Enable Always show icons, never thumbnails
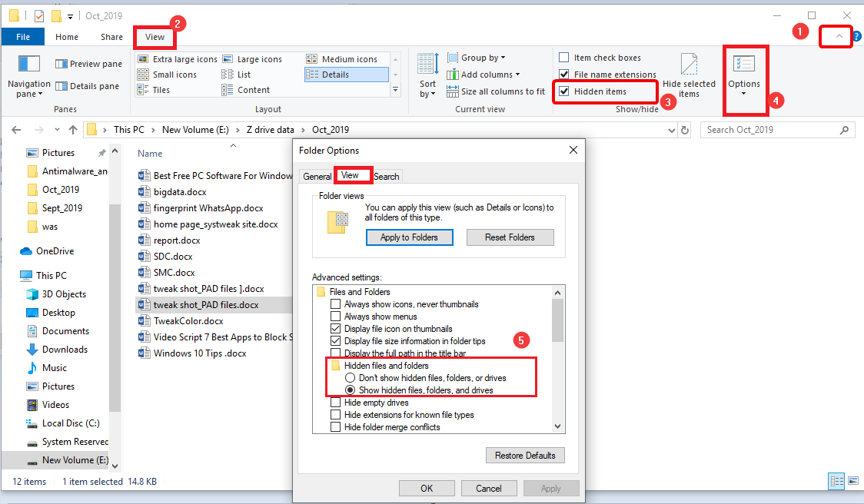Screen dimensions: 864x504 [335, 304]
